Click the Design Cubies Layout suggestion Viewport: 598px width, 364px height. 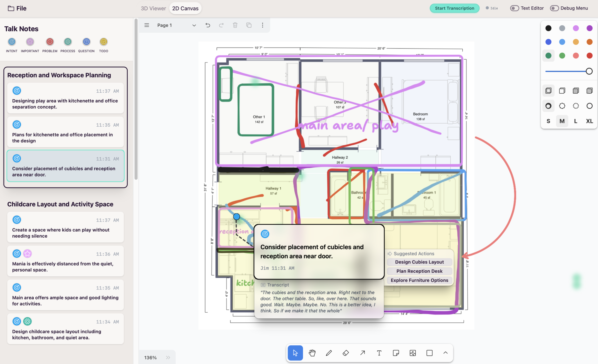[419, 262]
